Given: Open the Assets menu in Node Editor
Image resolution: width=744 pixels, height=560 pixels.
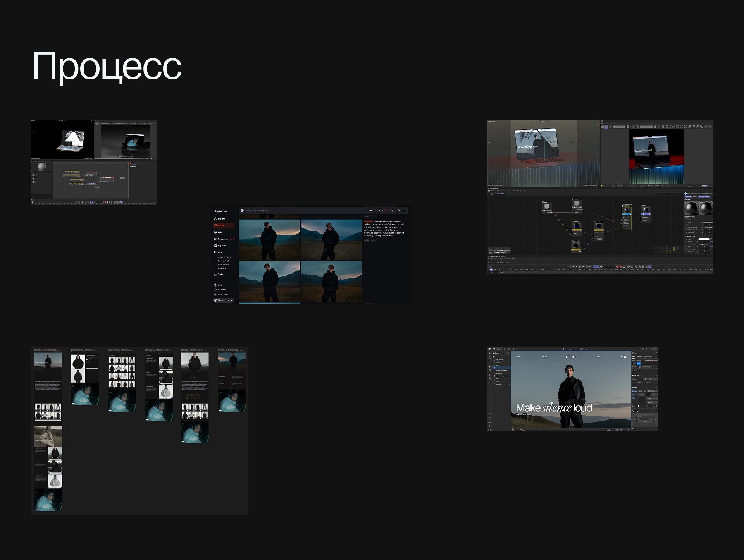Looking at the screenshot, I should coord(513,191).
